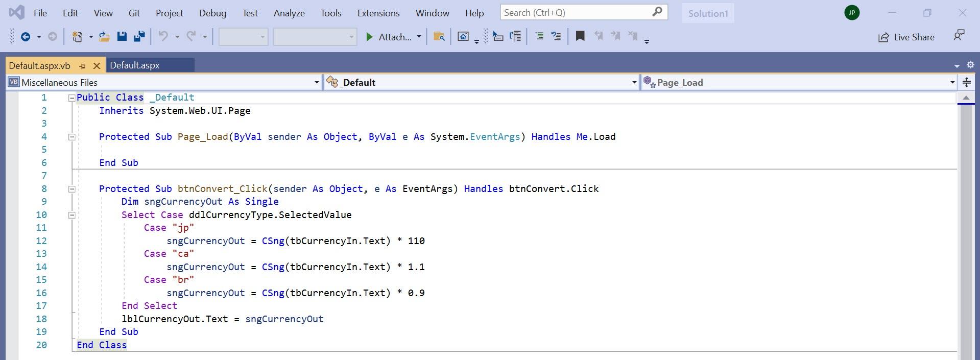
Task: Open the tab list overflow dropdown
Action: (957, 66)
